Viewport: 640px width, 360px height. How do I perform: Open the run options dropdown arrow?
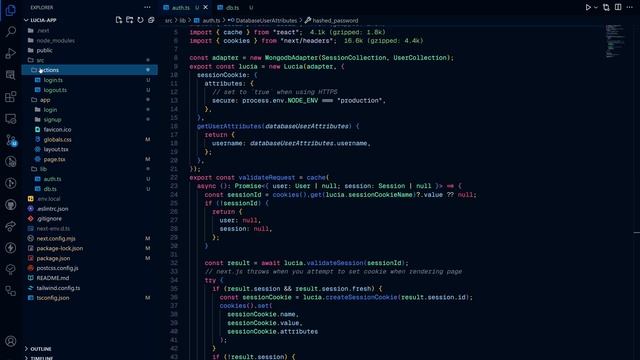tap(596, 7)
